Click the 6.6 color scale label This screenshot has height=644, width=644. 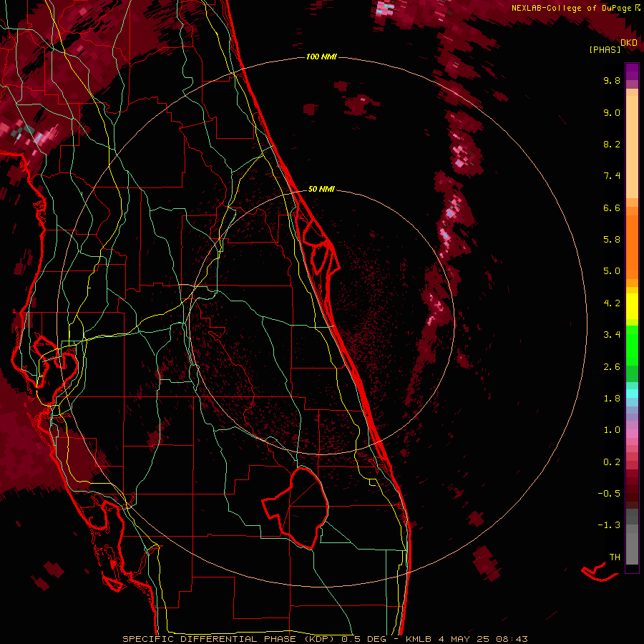tap(612, 208)
